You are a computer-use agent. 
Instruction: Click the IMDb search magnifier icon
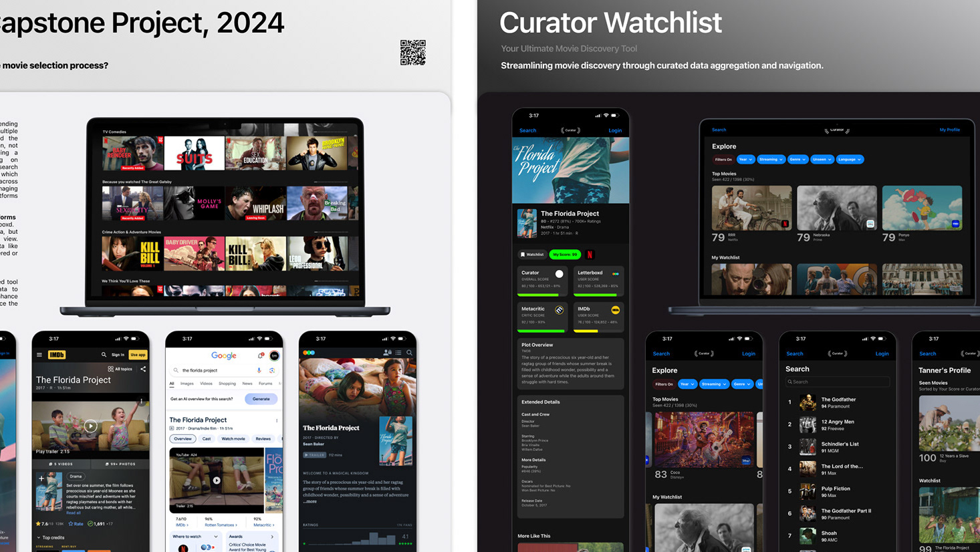104,355
